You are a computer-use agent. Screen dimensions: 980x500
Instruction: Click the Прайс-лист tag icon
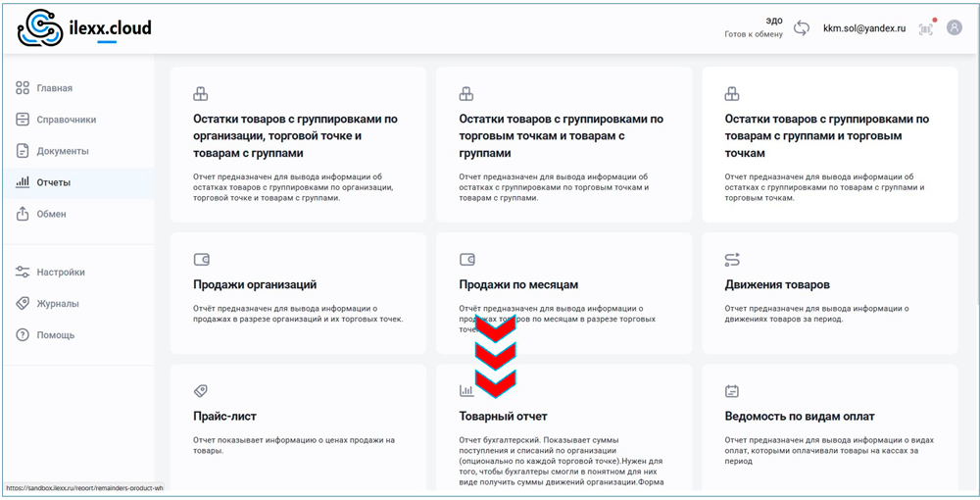[x=201, y=390]
